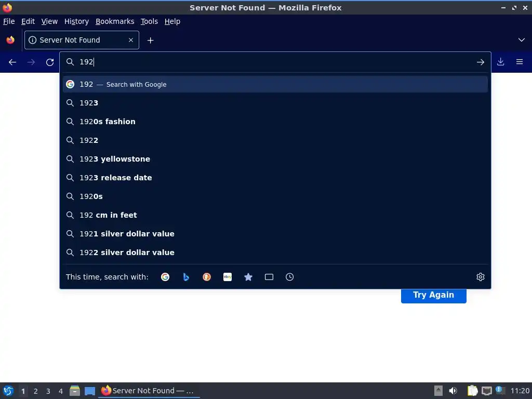Search this time with DuckDuckGo
The width and height of the screenshot is (532, 399).
(x=207, y=277)
